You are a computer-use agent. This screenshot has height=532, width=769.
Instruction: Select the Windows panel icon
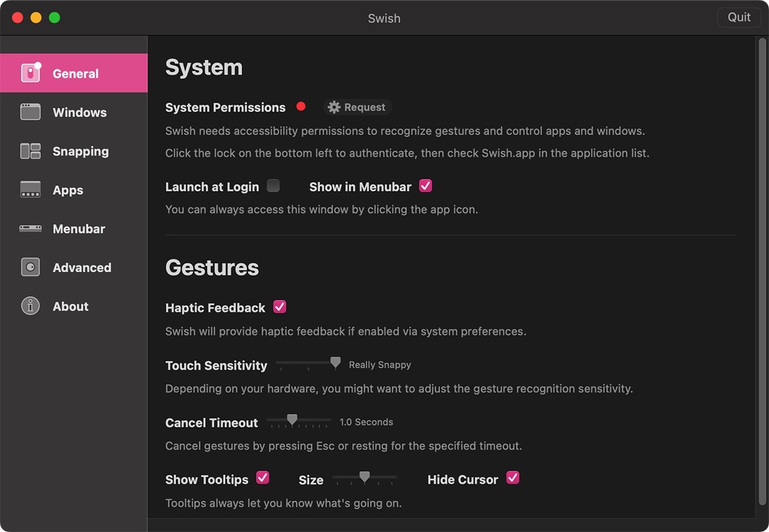pos(30,112)
